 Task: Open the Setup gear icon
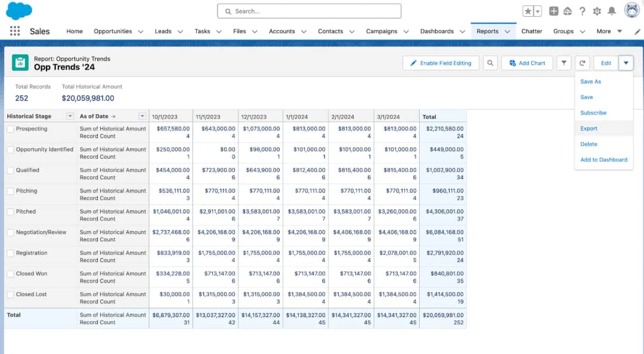coord(597,11)
